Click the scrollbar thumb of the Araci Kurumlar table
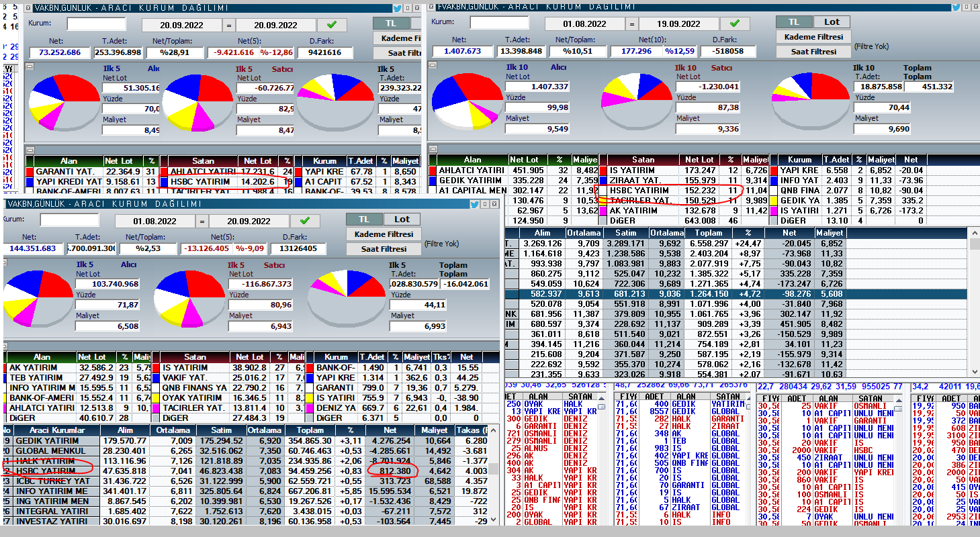The width and height of the screenshot is (980, 537). [x=494, y=469]
